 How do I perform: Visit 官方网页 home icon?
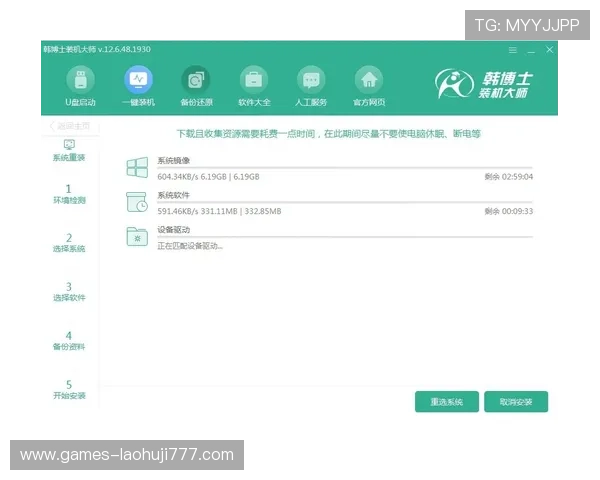click(x=369, y=80)
